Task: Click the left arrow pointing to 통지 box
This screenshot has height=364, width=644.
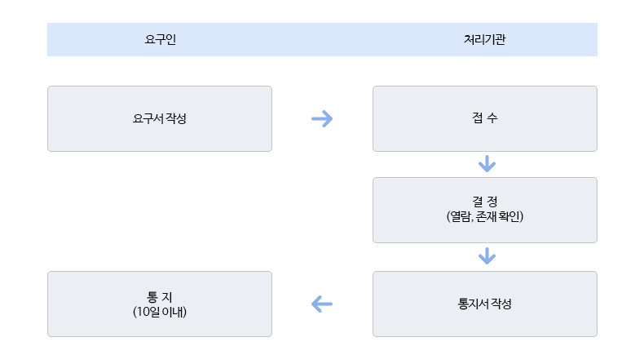Action: tap(322, 304)
